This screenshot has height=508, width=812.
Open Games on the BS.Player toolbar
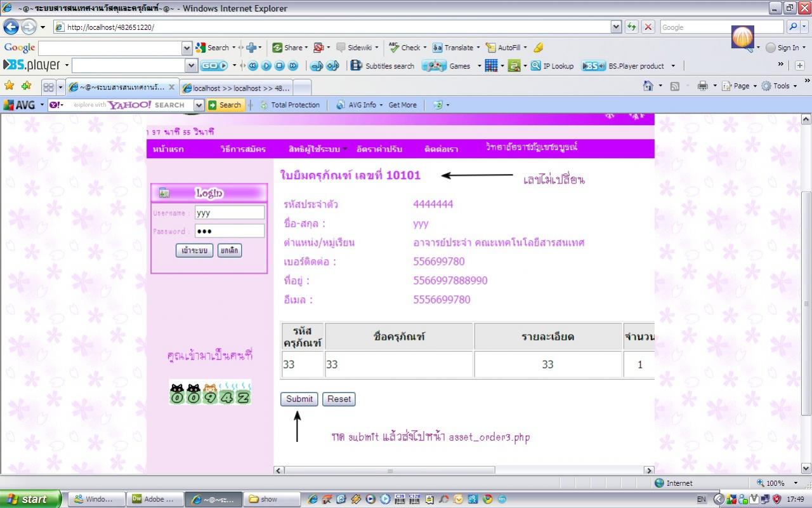(451, 65)
